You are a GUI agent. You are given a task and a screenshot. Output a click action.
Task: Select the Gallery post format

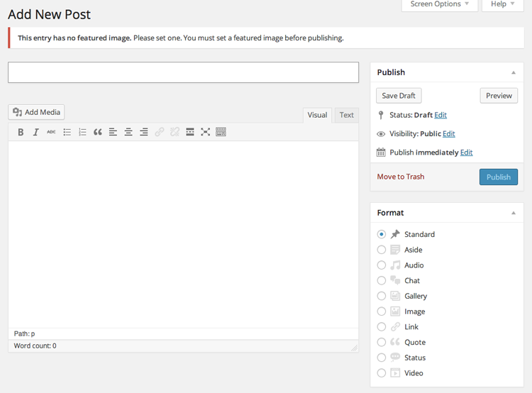pyautogui.click(x=382, y=296)
